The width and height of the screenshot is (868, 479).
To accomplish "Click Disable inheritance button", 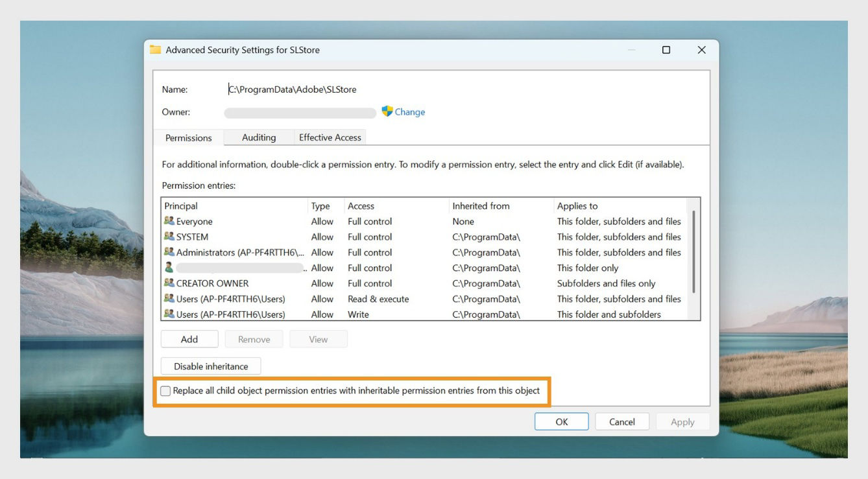I will point(211,366).
